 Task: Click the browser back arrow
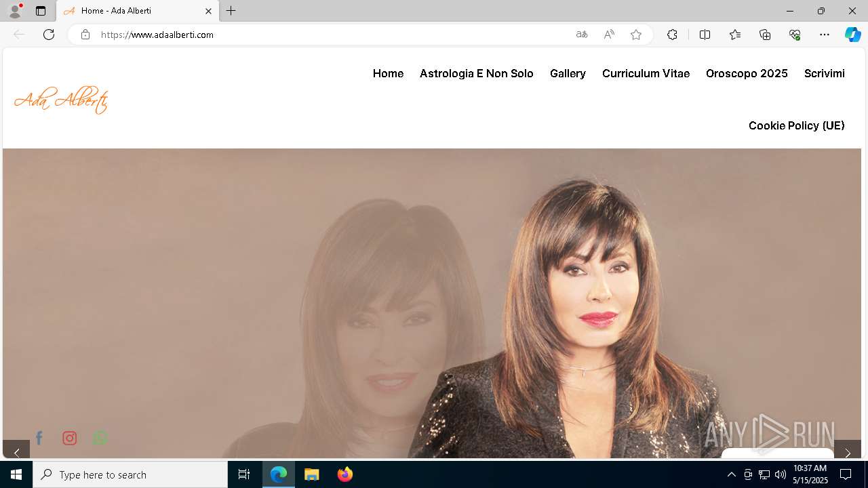point(19,35)
